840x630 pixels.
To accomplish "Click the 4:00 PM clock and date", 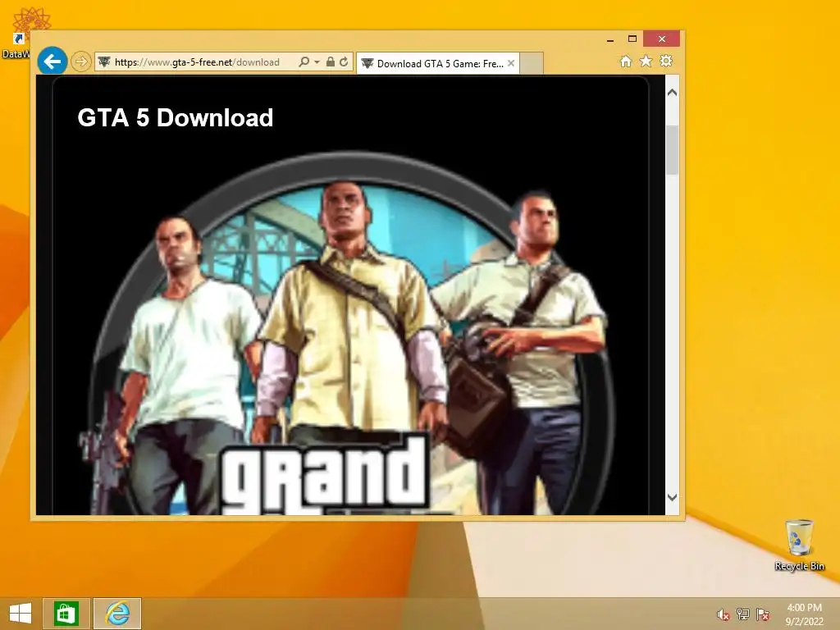I will point(804,614).
